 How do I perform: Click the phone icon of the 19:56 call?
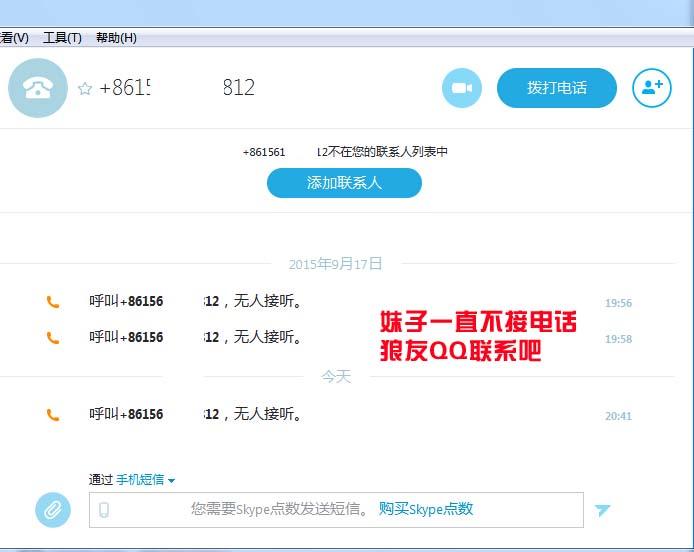(x=53, y=302)
